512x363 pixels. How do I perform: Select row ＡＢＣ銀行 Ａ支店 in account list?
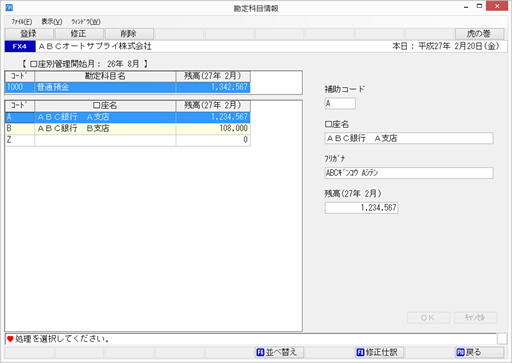point(128,117)
